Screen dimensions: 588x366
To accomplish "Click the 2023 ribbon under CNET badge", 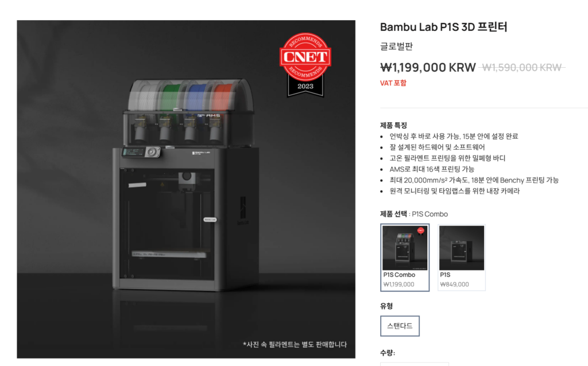I will point(305,87).
